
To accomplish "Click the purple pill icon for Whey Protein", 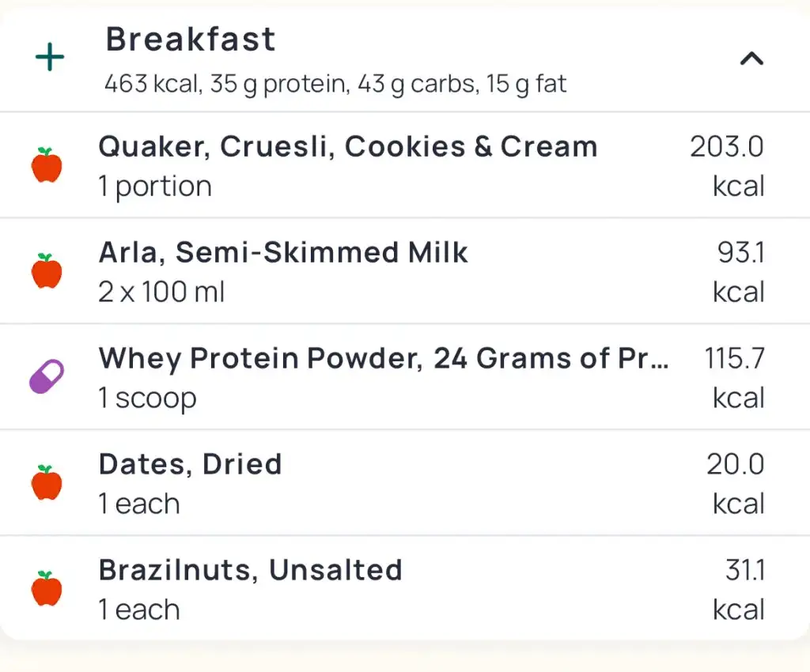I will 47,377.
